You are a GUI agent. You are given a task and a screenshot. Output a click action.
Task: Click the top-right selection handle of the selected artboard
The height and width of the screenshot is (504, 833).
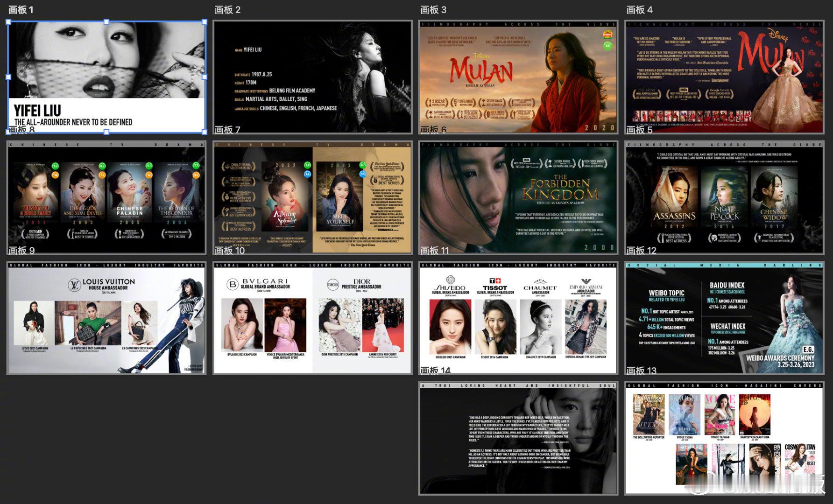(205, 21)
